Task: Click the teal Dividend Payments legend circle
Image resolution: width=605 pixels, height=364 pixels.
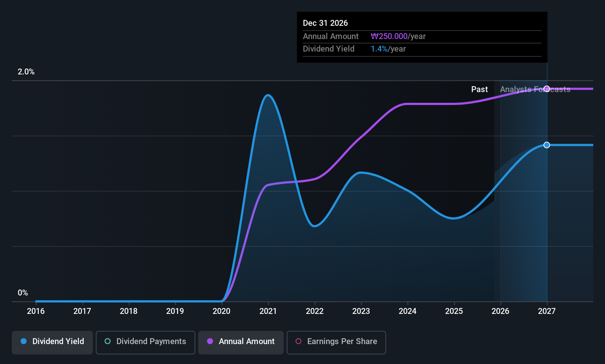Action: pos(108,342)
